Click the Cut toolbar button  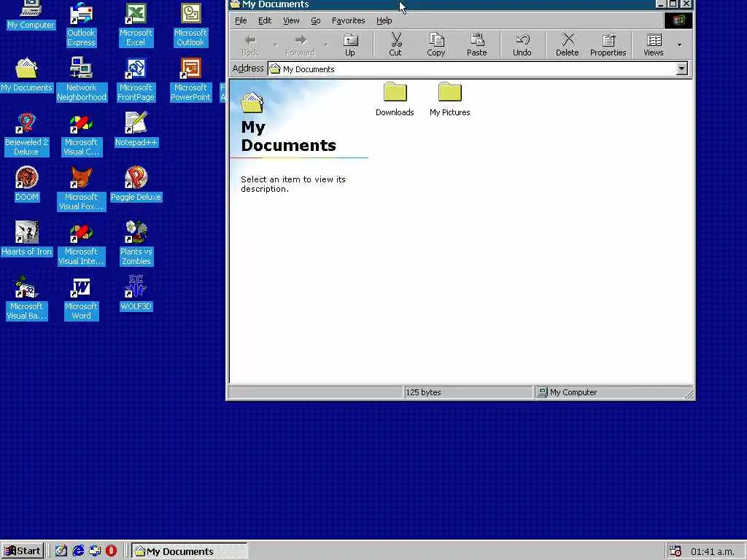click(x=395, y=45)
